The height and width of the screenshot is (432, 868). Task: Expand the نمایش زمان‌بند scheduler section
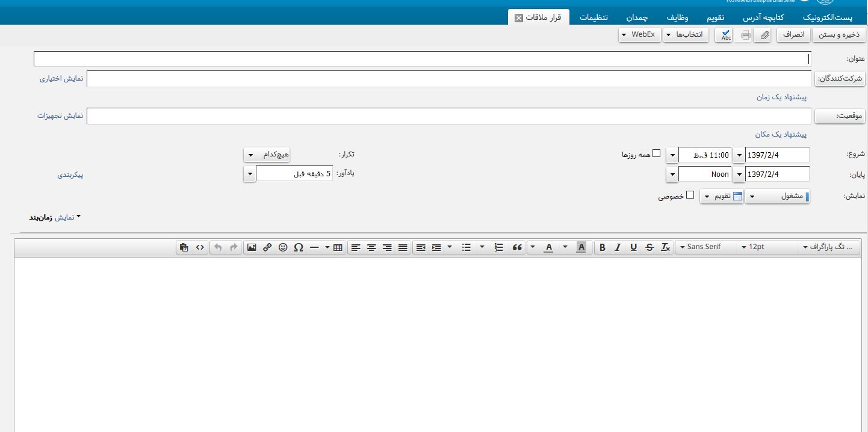55,217
